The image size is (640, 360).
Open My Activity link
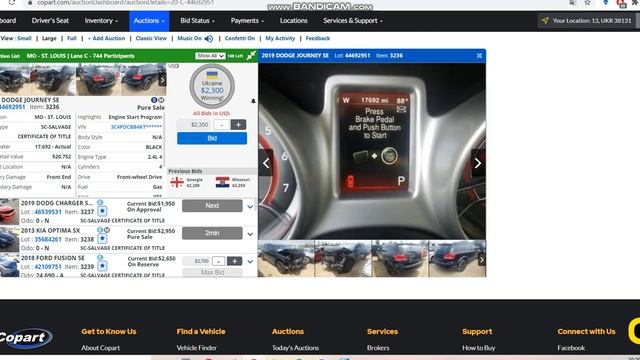point(280,38)
